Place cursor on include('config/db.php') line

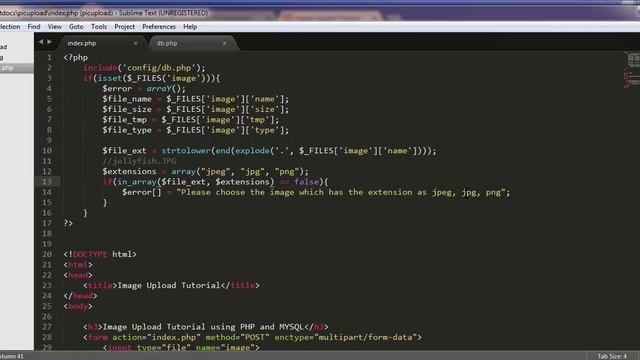[144, 68]
